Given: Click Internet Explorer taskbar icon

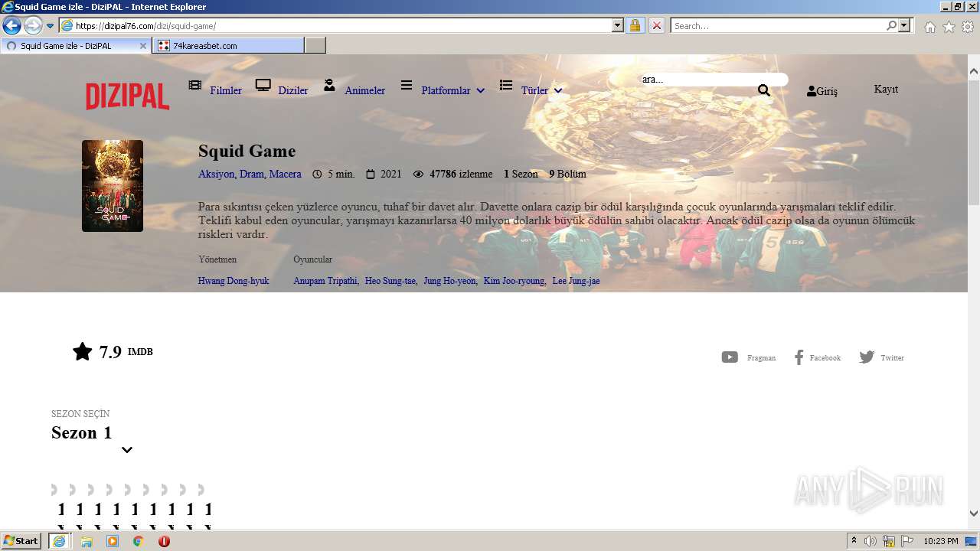Looking at the screenshot, I should click(59, 541).
